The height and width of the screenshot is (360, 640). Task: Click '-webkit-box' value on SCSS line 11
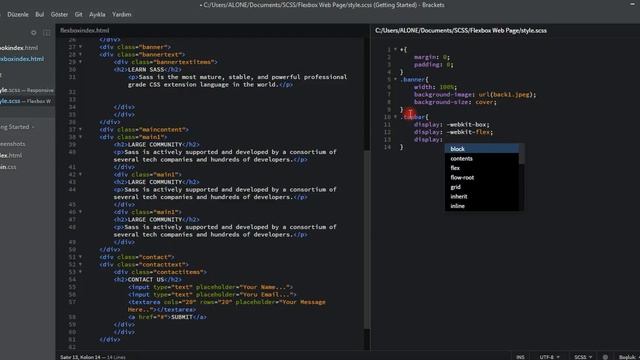point(467,124)
